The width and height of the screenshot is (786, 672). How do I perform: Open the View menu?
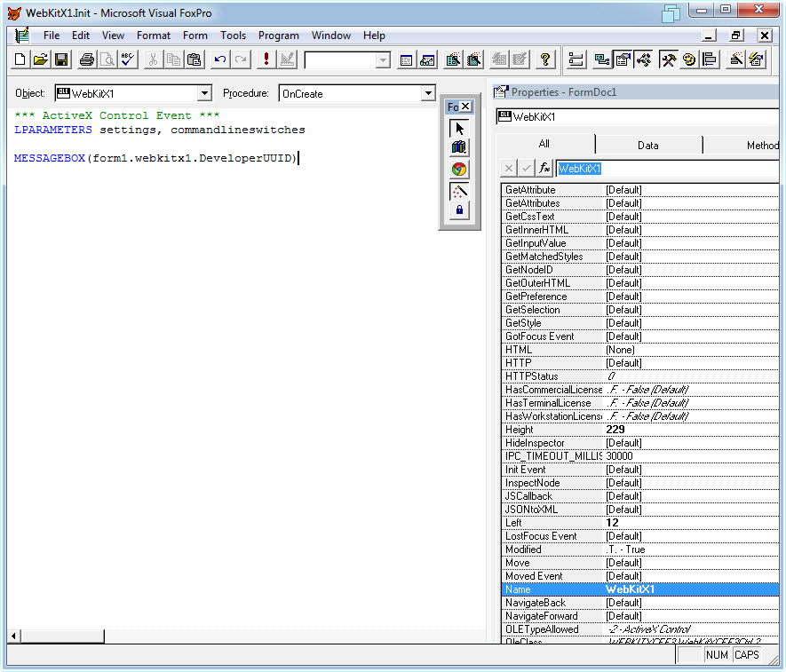(x=114, y=36)
